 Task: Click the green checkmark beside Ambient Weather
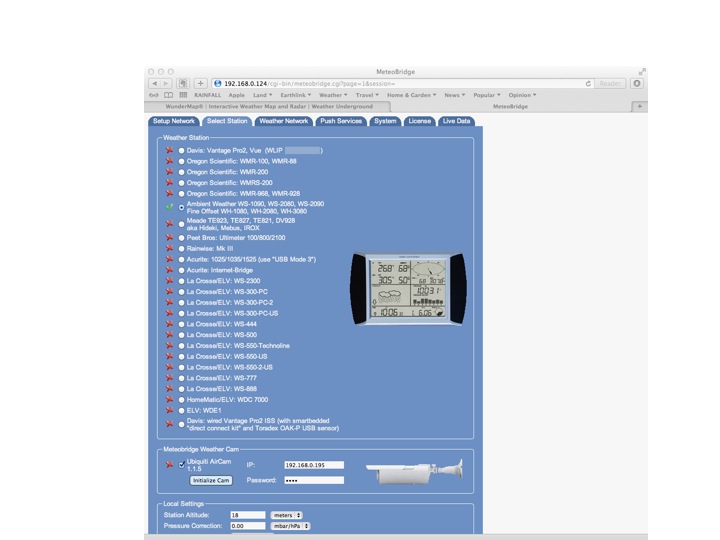[x=170, y=206]
